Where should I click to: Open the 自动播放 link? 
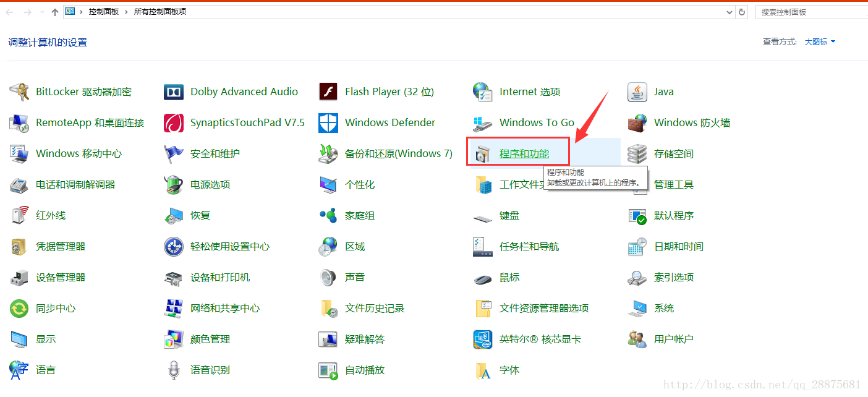(x=365, y=370)
